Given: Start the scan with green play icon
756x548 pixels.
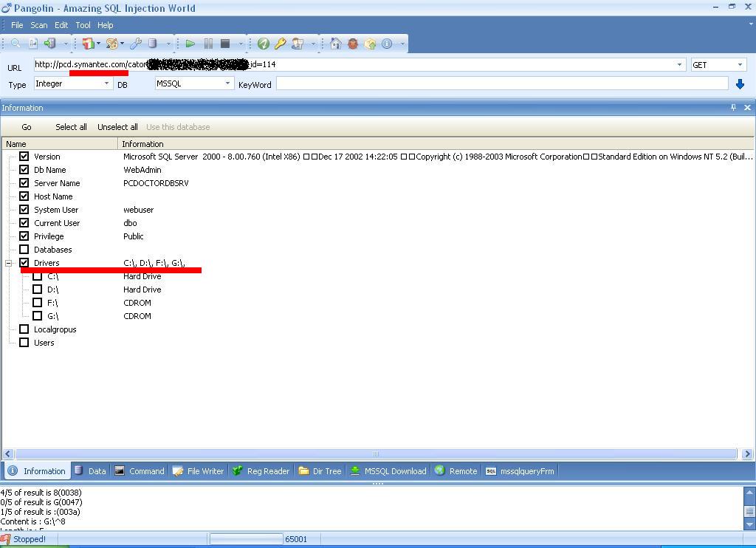Looking at the screenshot, I should [190, 44].
